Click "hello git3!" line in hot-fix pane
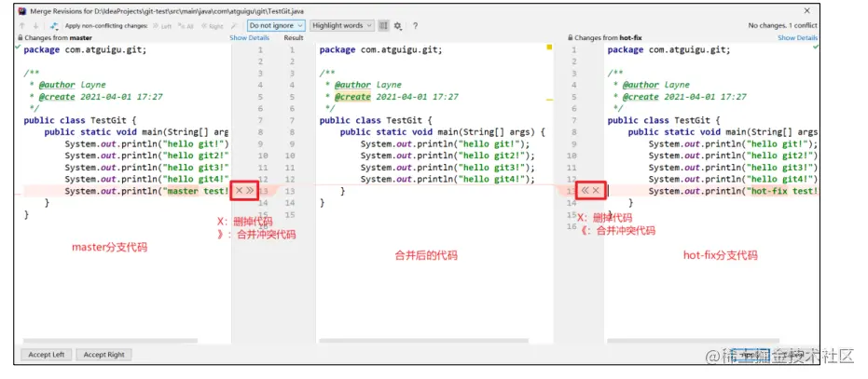868x379 pixels. pyautogui.click(x=733, y=168)
